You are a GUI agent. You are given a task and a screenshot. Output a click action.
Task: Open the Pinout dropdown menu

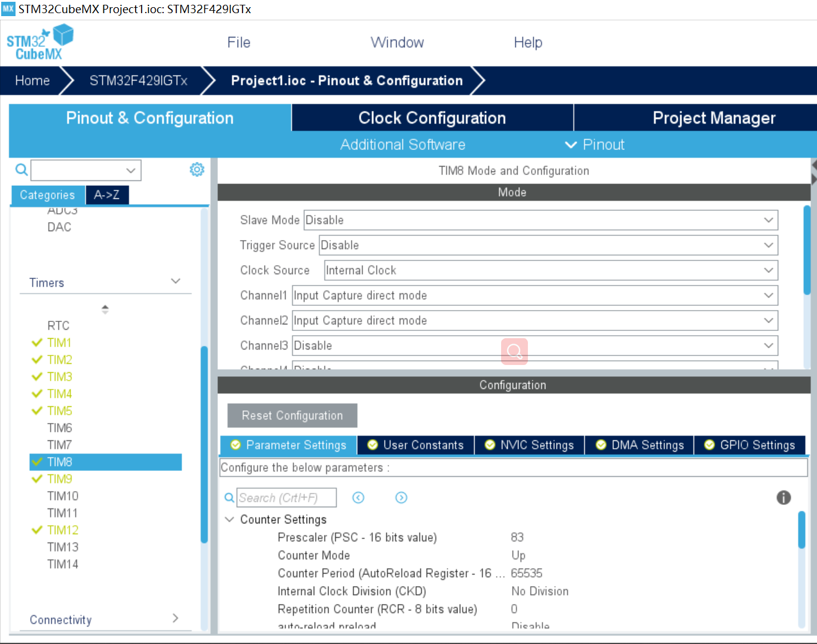click(x=595, y=145)
